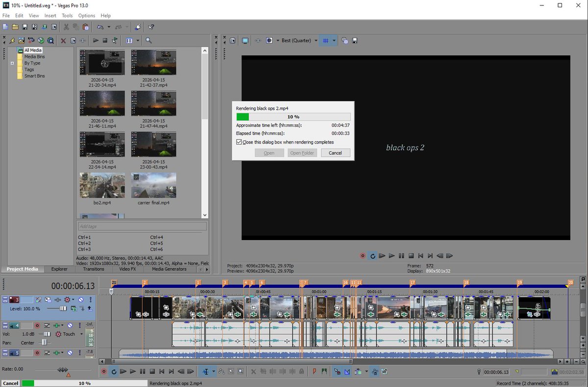Toggle Solo on audio track 4
588x387 pixels.
click(80, 325)
